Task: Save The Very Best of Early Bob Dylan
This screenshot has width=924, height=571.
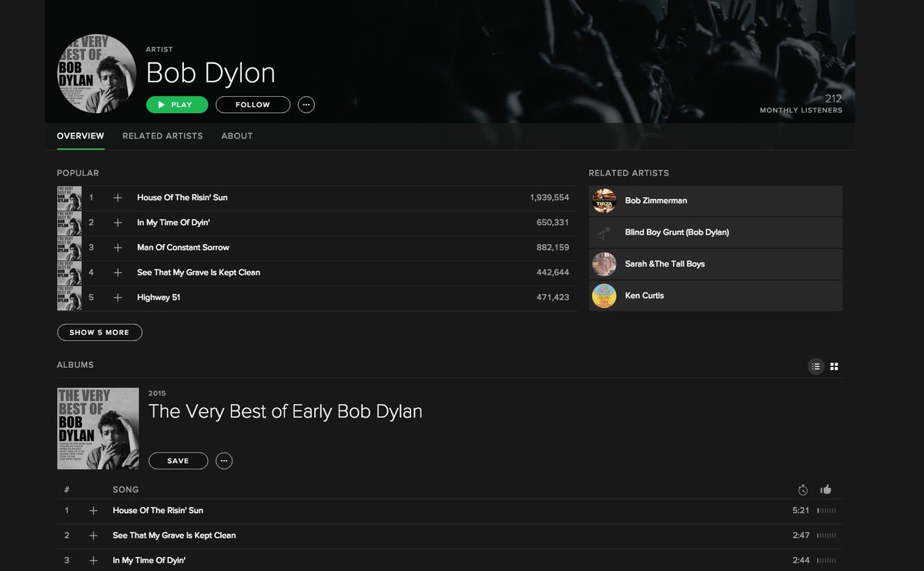Action: tap(178, 461)
